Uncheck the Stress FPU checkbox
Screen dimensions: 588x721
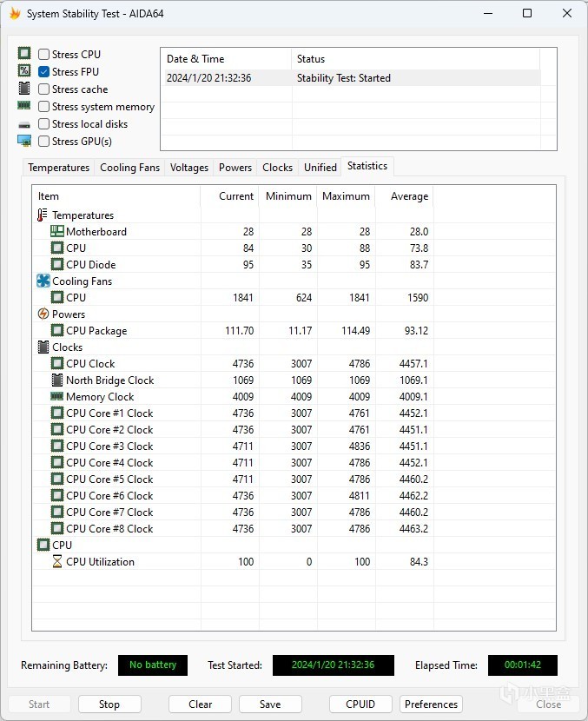point(43,72)
